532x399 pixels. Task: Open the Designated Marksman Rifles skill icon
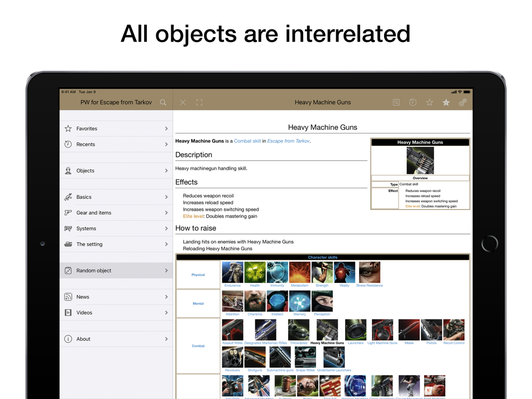(x=265, y=330)
